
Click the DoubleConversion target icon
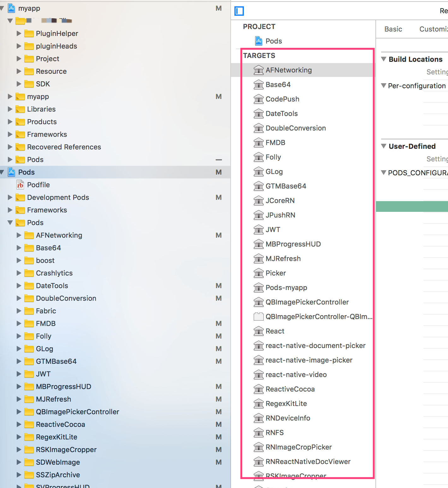click(x=259, y=128)
